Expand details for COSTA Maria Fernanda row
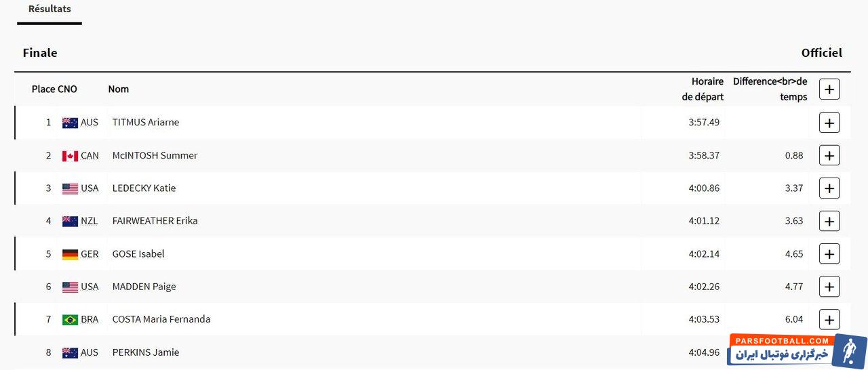868x370 pixels. [829, 319]
